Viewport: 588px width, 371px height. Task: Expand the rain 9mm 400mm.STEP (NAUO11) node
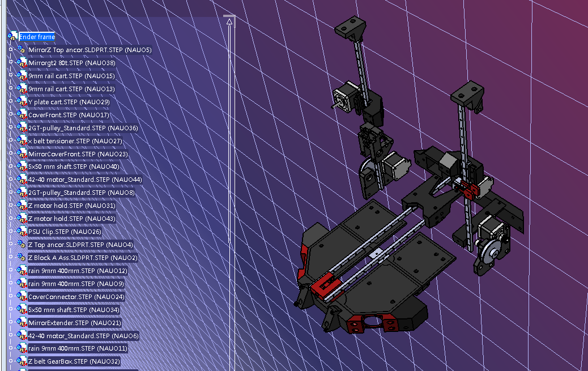click(x=11, y=348)
